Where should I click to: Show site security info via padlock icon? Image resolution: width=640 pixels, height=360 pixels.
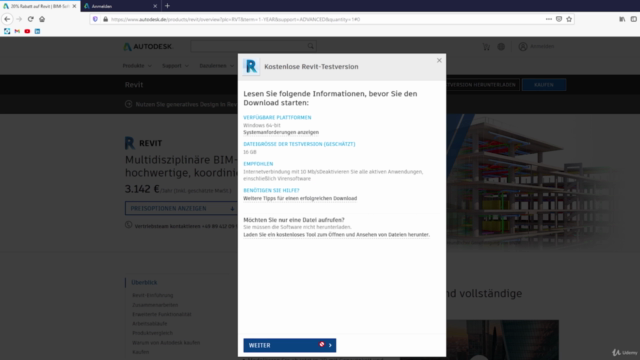(105, 19)
